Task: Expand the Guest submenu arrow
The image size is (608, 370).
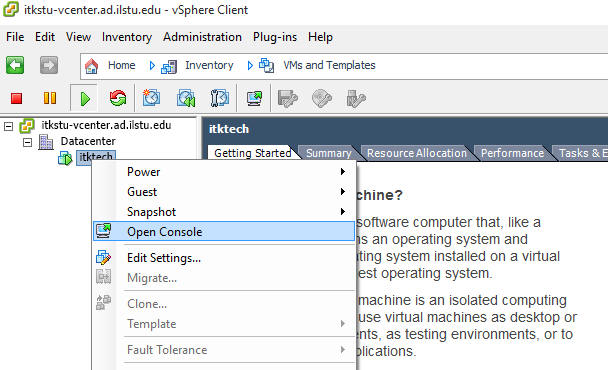Action: pyautogui.click(x=342, y=191)
